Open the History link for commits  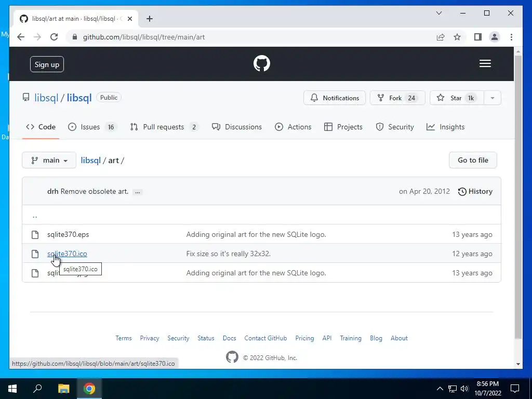point(475,191)
